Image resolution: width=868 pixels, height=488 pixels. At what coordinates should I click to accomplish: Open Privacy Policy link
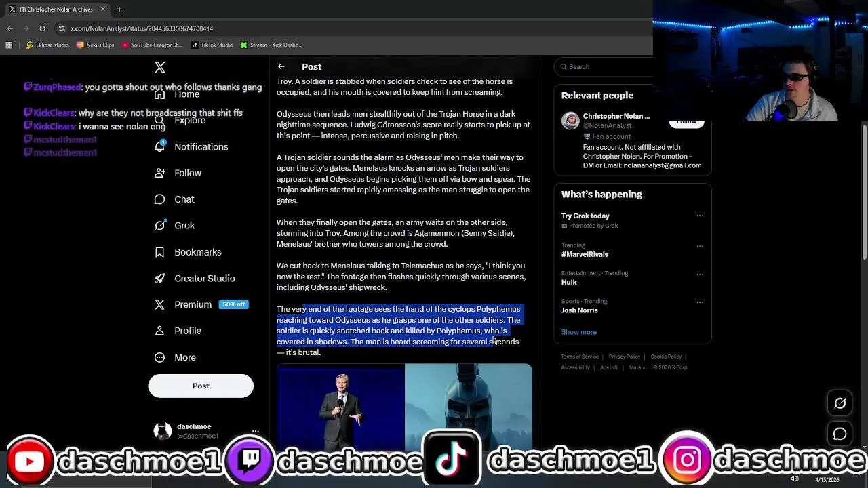tap(625, 357)
